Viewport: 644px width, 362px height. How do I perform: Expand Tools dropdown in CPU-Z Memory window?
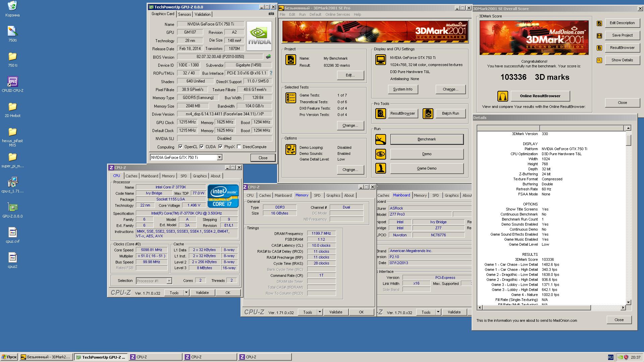pos(320,312)
